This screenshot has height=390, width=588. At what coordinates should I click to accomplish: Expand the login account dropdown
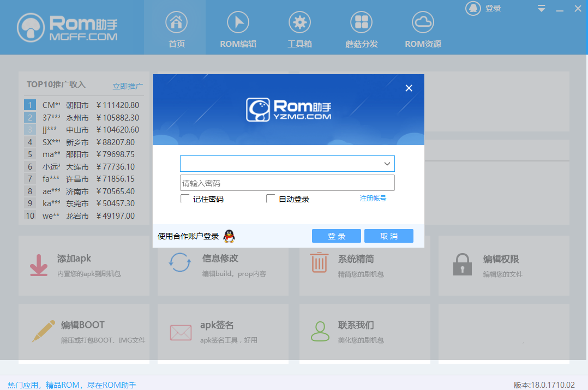point(387,164)
